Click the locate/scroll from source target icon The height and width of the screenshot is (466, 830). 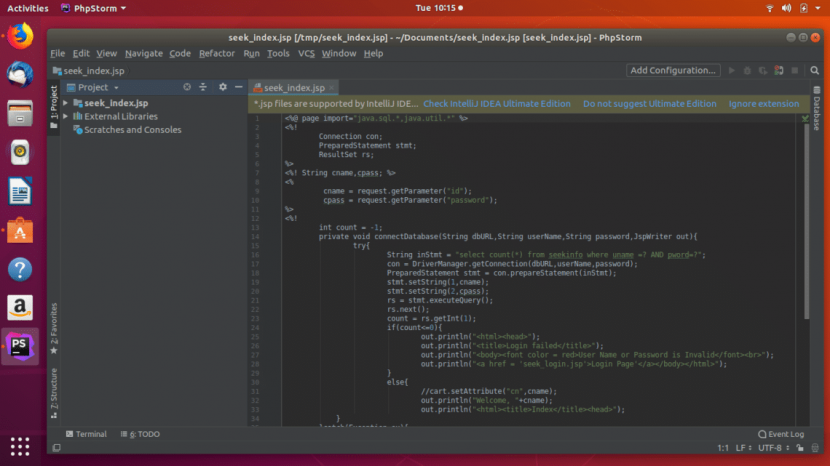(x=187, y=88)
